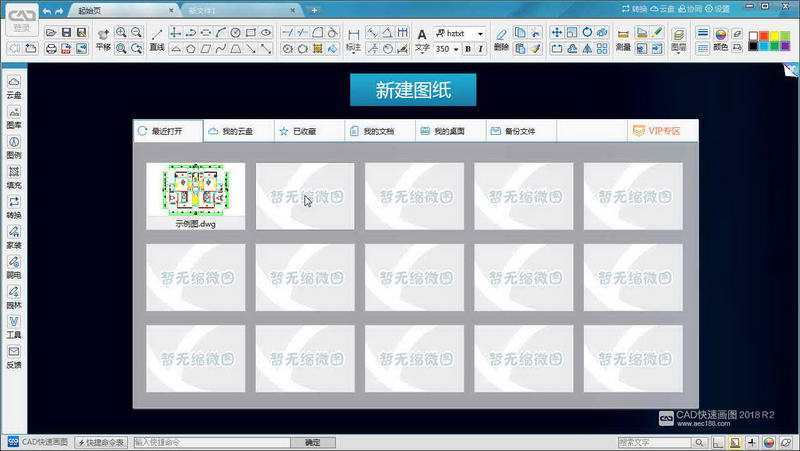This screenshot has height=451, width=800.
Task: Click the 标注 dimension tool
Action: [353, 39]
